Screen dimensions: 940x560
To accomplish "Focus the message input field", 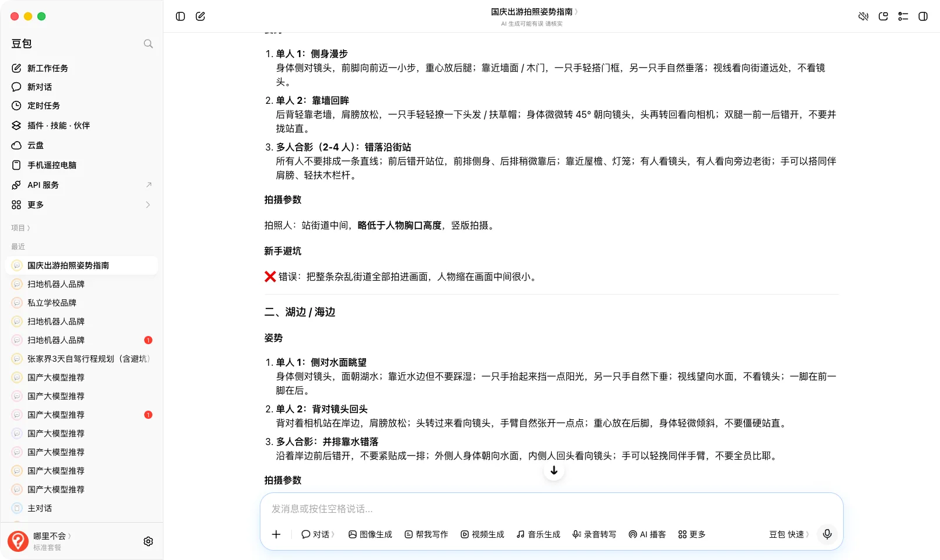I will [551, 509].
